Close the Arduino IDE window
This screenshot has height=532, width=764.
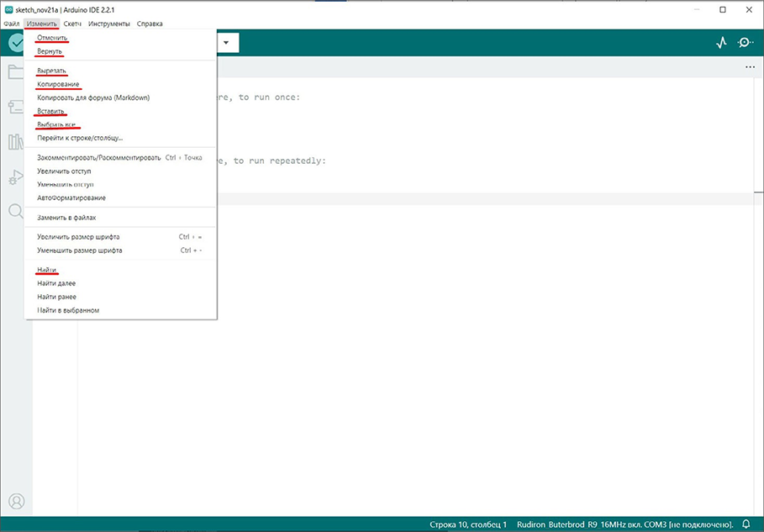tap(750, 10)
